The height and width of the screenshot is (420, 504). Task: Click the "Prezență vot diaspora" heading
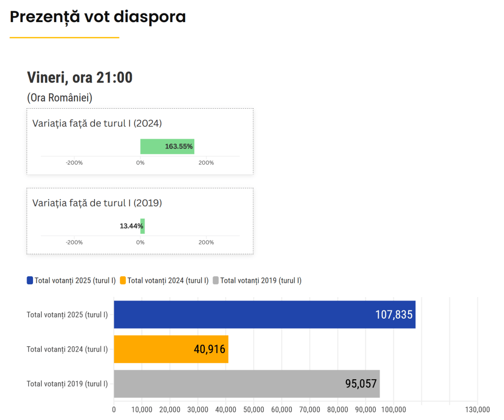[98, 17]
